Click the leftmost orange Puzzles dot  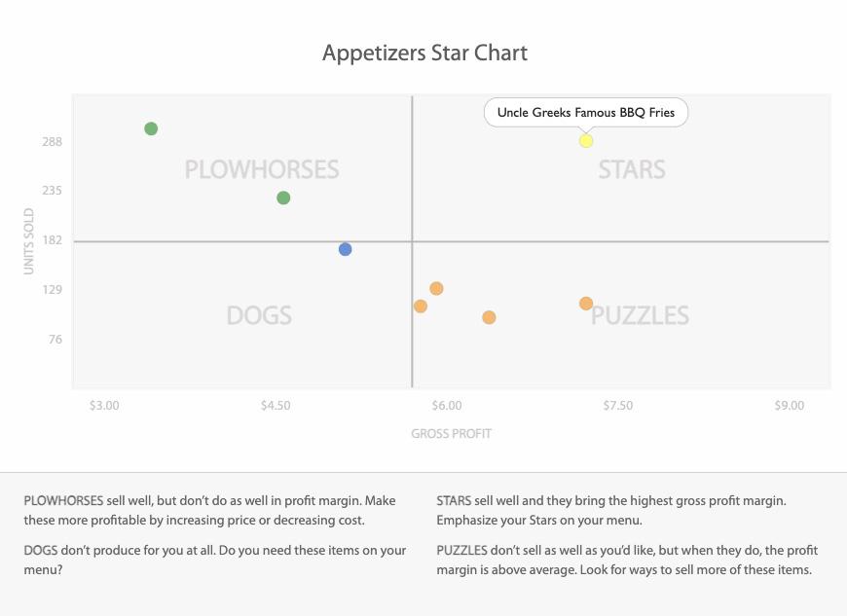pyautogui.click(x=421, y=307)
